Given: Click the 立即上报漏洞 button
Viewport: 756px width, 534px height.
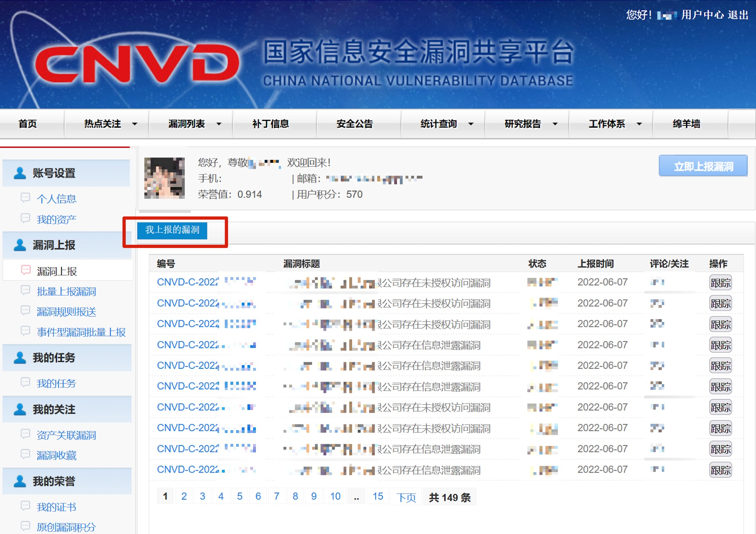Looking at the screenshot, I should point(703,166).
